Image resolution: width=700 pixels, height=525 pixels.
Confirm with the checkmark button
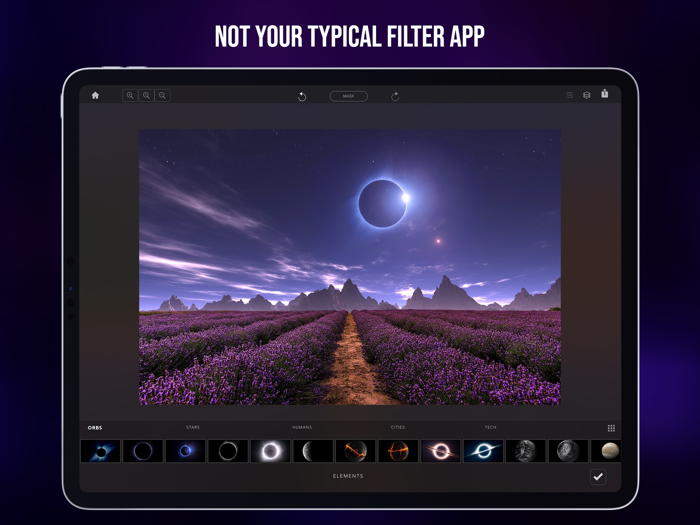598,477
